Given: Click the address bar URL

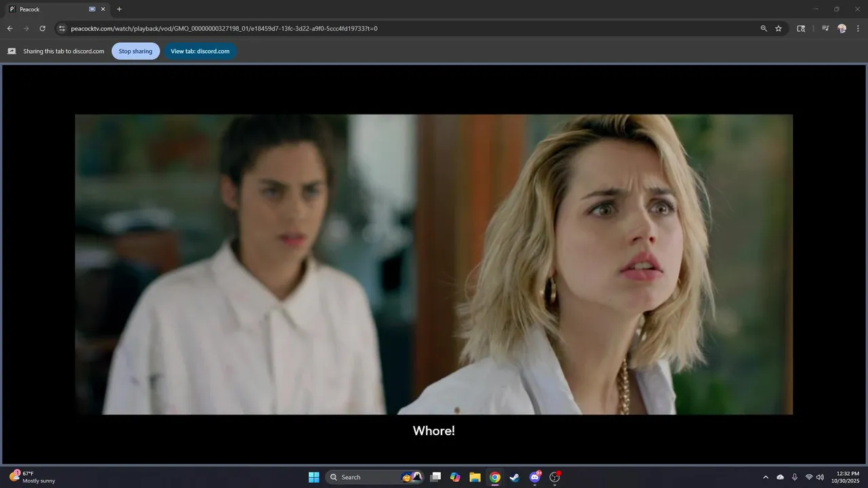Looking at the screenshot, I should [224, 28].
